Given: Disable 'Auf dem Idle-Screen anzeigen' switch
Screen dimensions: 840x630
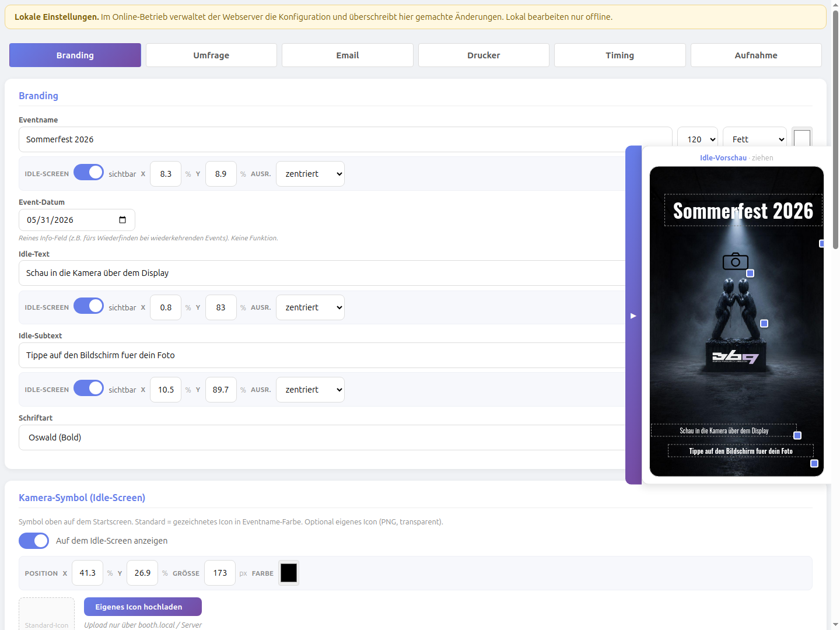Looking at the screenshot, I should point(34,541).
